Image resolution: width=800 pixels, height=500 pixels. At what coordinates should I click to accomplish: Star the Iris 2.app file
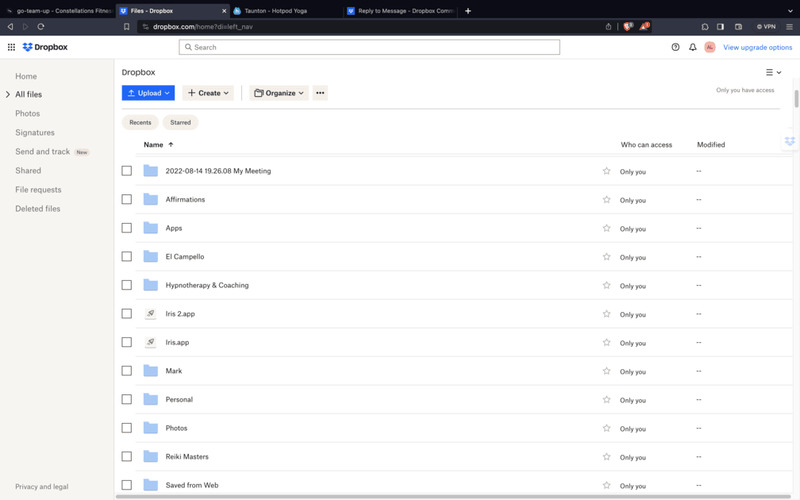coord(606,314)
